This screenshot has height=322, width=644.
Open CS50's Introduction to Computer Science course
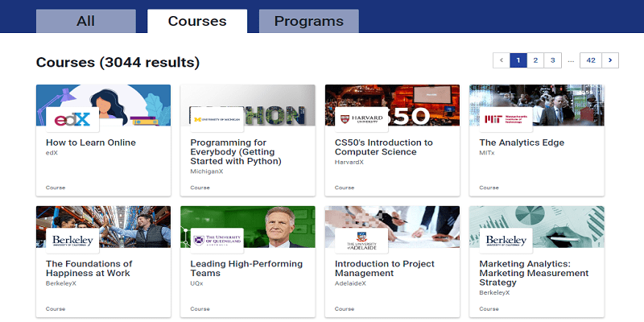tap(384, 147)
